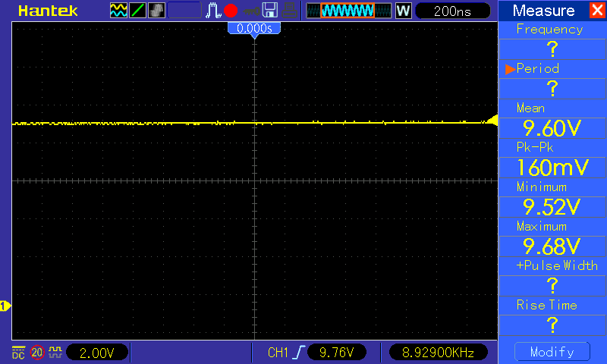Viewport: 607px width, 364px height.
Task: Open the Pk-Pk measurement showing 160mV
Action: 552,158
